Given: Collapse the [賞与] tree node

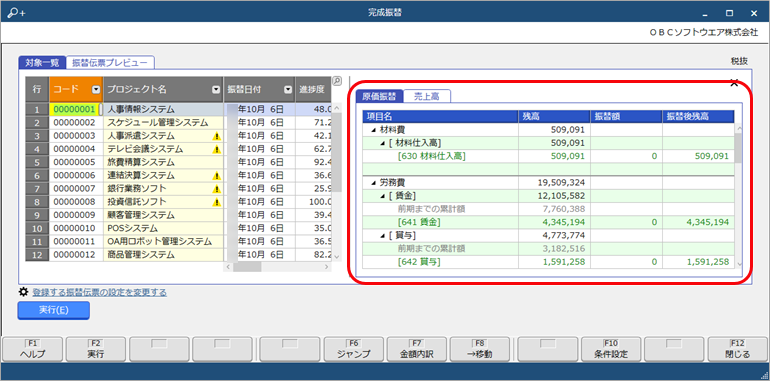Looking at the screenshot, I should click(383, 236).
